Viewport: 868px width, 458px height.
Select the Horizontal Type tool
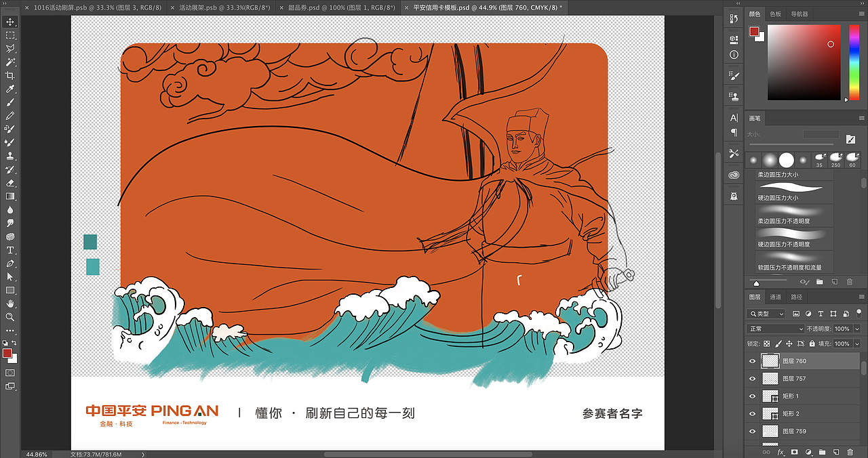tap(10, 250)
